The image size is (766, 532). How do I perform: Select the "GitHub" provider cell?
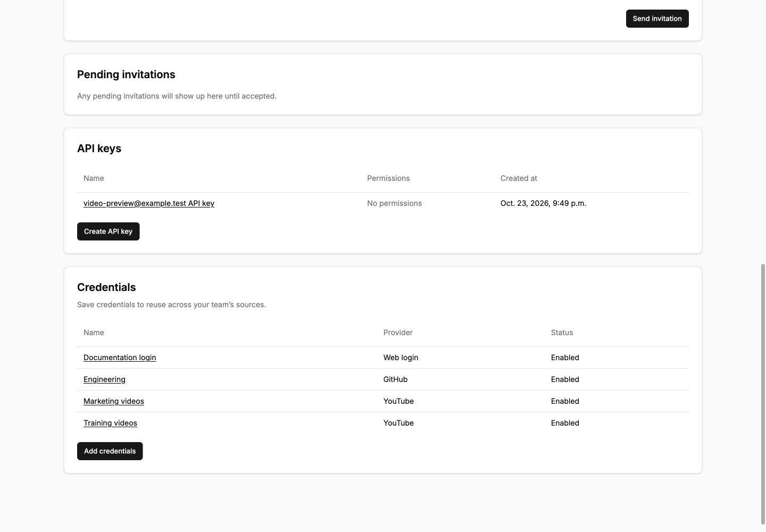[x=395, y=379]
